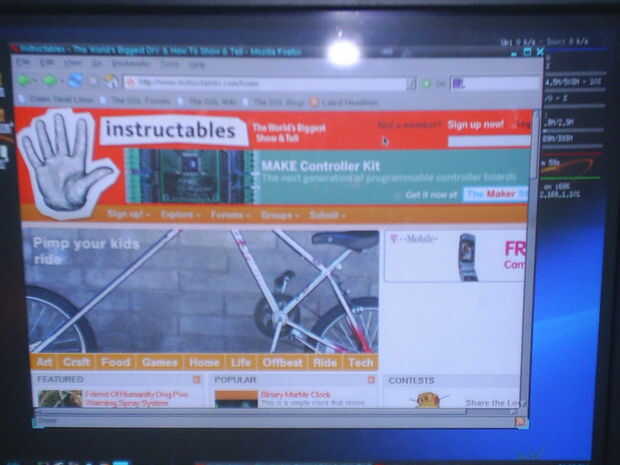Viewport: 620px width, 465px height.
Task: Select the Art category tab
Action: tap(44, 362)
